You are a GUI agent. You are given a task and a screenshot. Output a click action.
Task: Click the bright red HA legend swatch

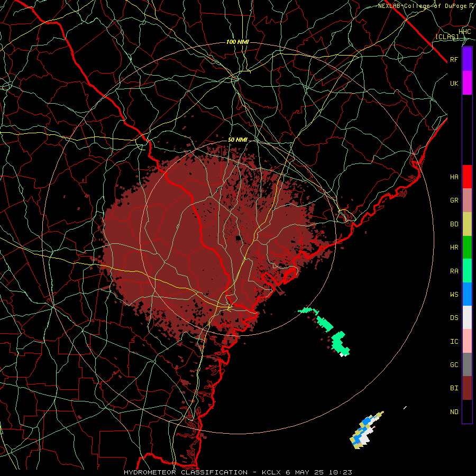(467, 177)
